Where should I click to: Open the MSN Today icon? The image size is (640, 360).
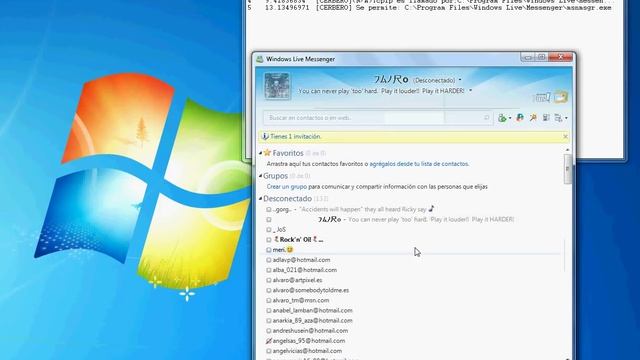point(542,97)
